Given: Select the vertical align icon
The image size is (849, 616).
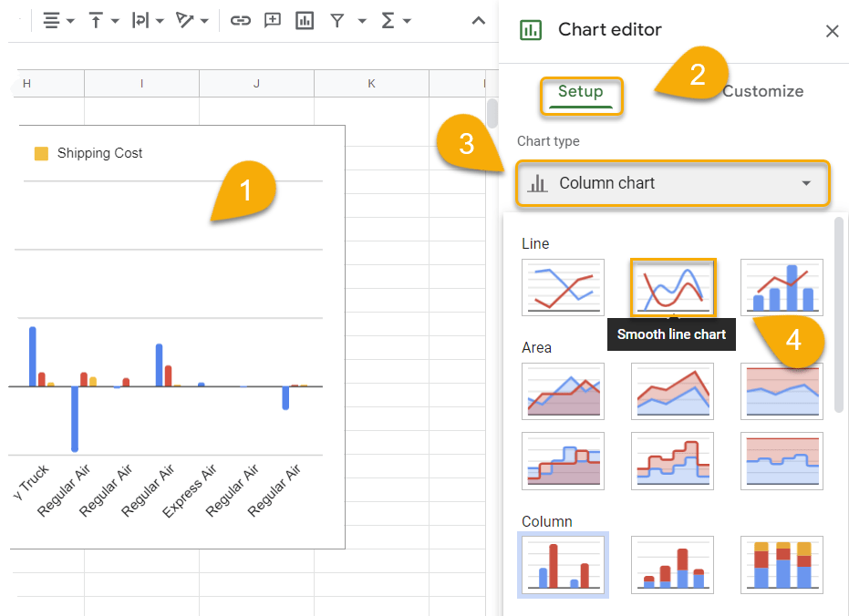Looking at the screenshot, I should pyautogui.click(x=96, y=20).
